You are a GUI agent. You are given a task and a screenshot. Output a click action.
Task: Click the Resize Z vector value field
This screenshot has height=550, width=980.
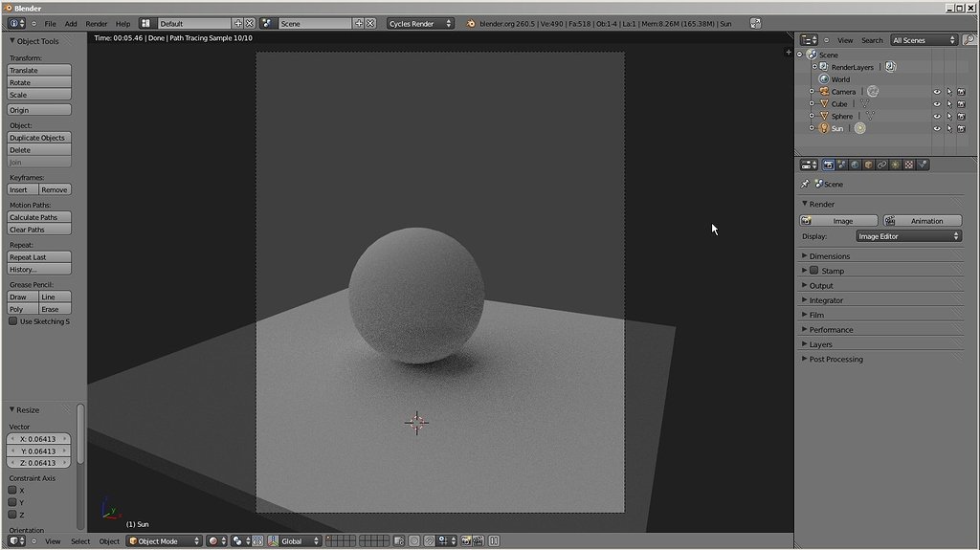click(x=38, y=463)
